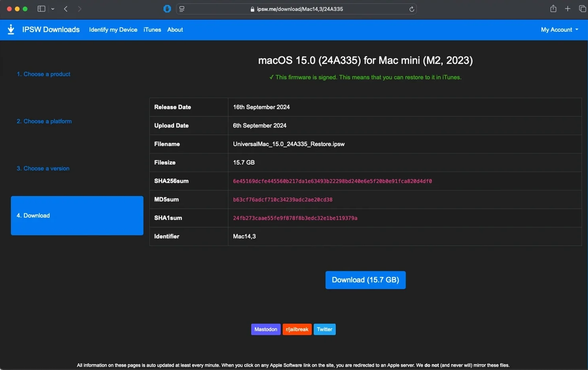This screenshot has height=370, width=588.
Task: Click the Mastodon button
Action: [265, 330]
